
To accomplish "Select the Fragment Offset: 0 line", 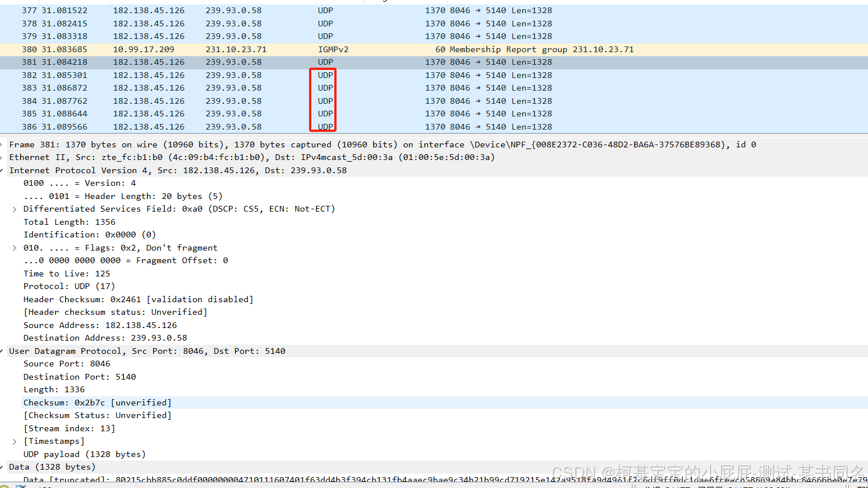I will point(126,260).
